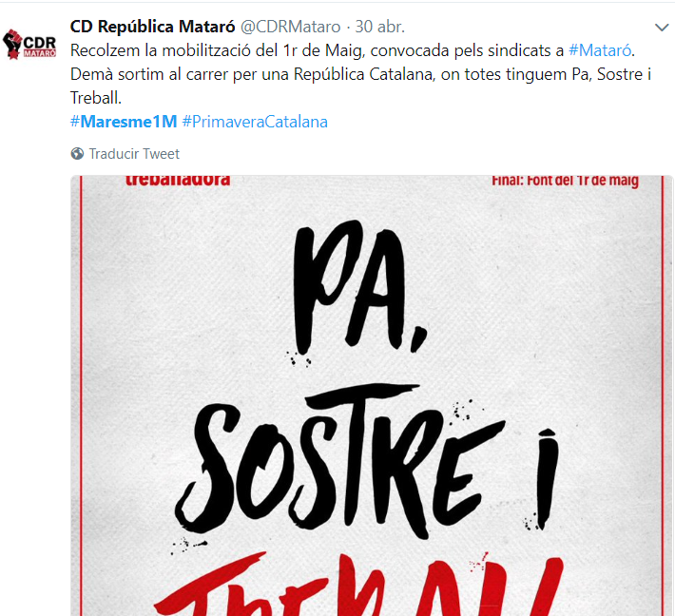This screenshot has width=675, height=616.
Task: Open the tweet's 30 abr. timestamp
Action: click(x=379, y=27)
